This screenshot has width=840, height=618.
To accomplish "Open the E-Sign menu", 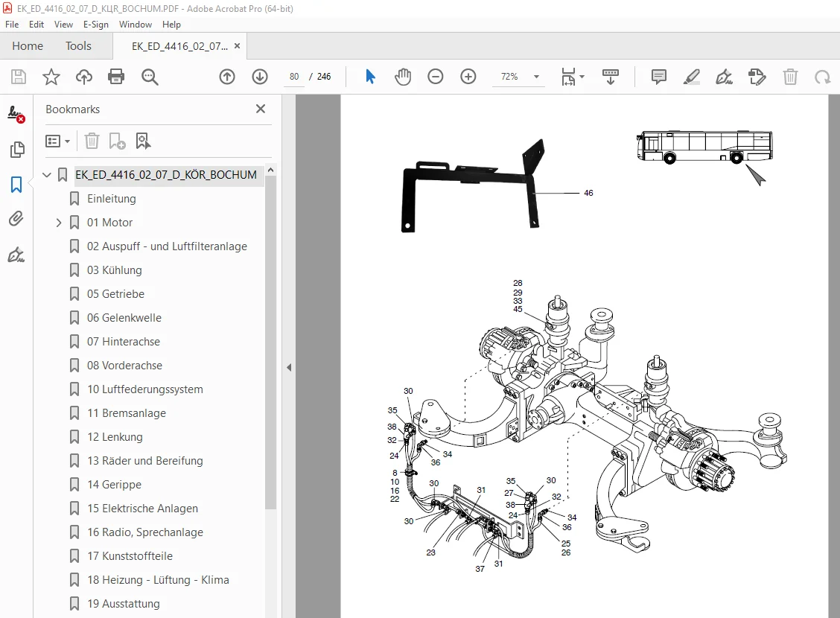I will 96,25.
